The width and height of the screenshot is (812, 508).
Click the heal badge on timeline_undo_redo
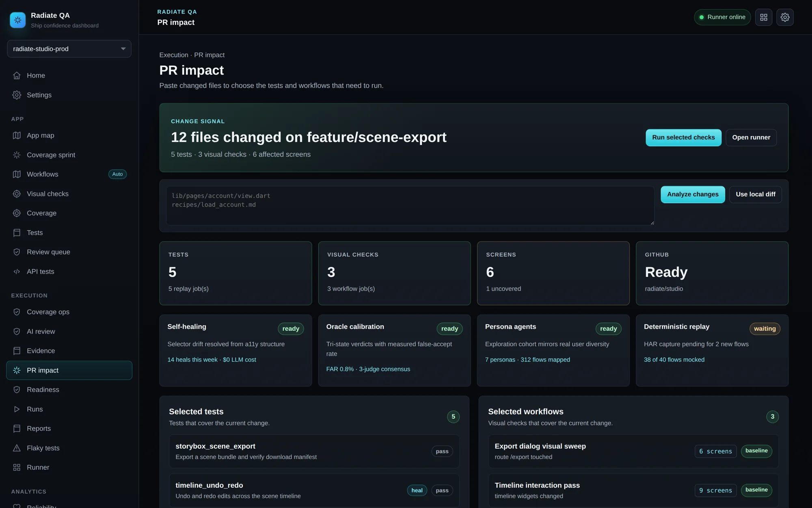click(417, 491)
